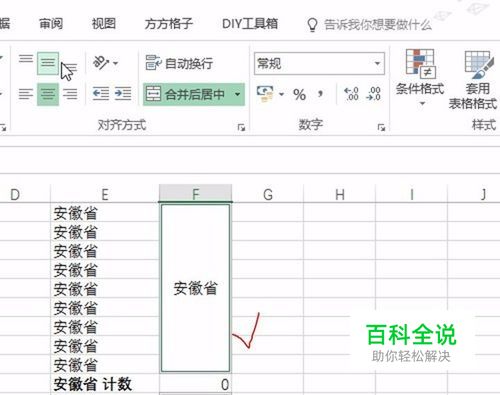Viewport: 500px width, 395px height.
Task: Click increase indent icon
Action: [x=123, y=94]
